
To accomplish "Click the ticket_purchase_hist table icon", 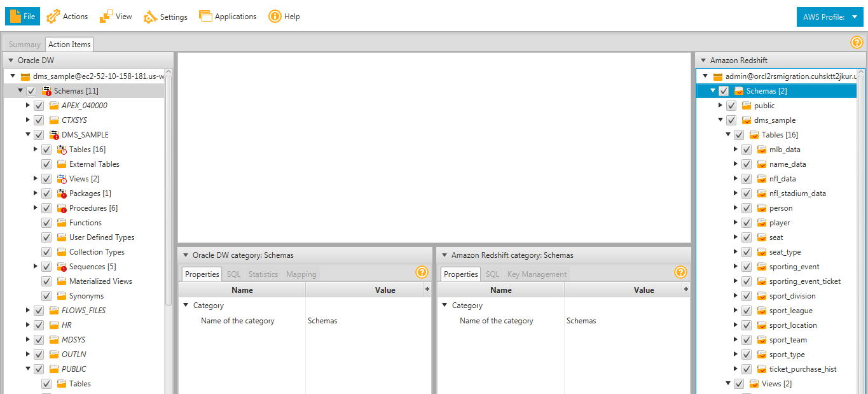I will [762, 369].
